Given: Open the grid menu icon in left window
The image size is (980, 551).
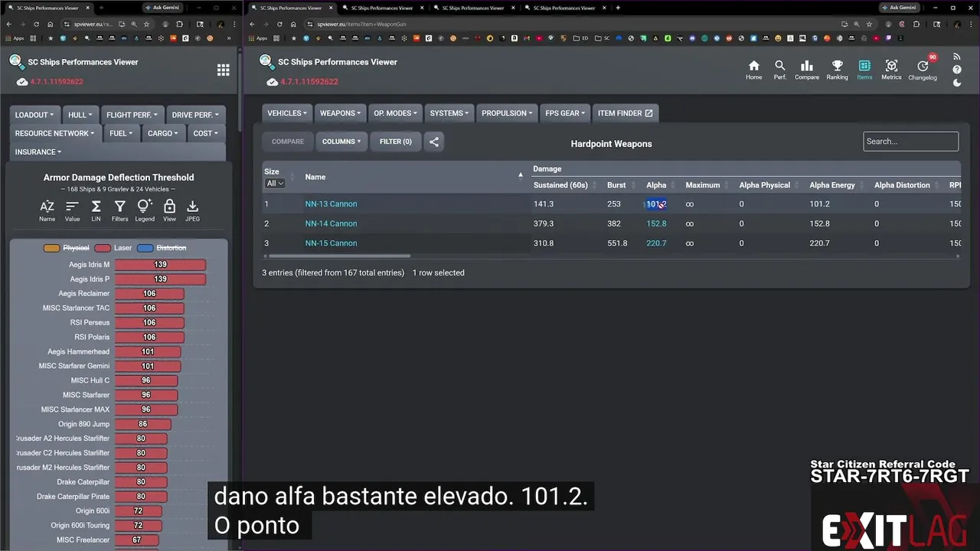Looking at the screenshot, I should pyautogui.click(x=223, y=70).
